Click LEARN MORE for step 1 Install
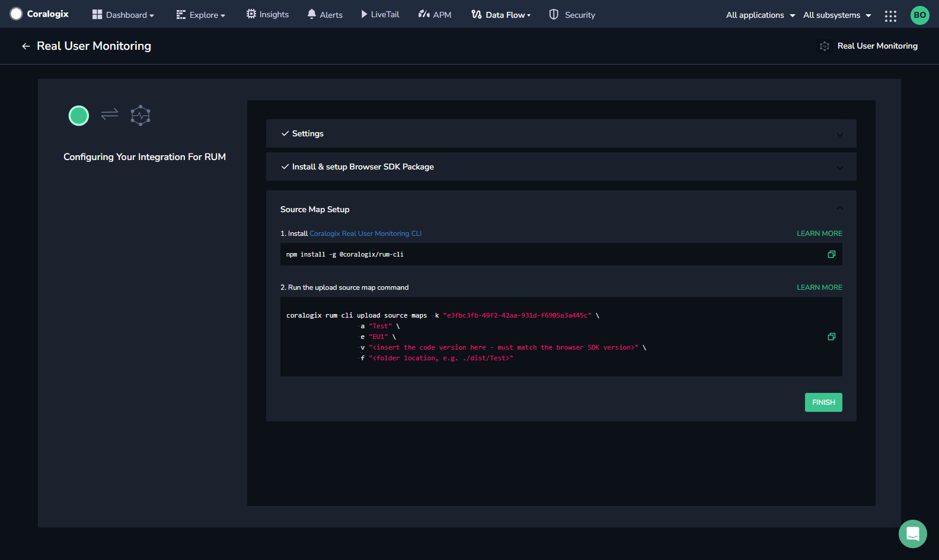Image resolution: width=939 pixels, height=560 pixels. (x=819, y=233)
